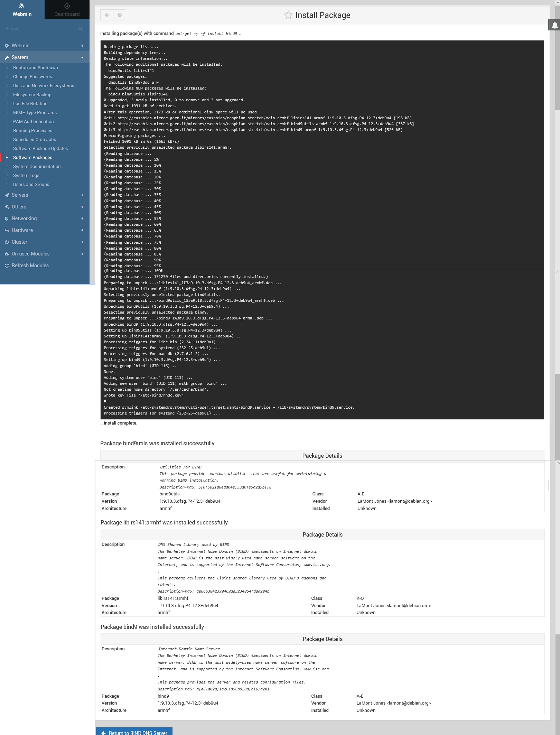The width and height of the screenshot is (560, 735).
Task: Click Return to BIND DNS Server button
Action: [134, 731]
